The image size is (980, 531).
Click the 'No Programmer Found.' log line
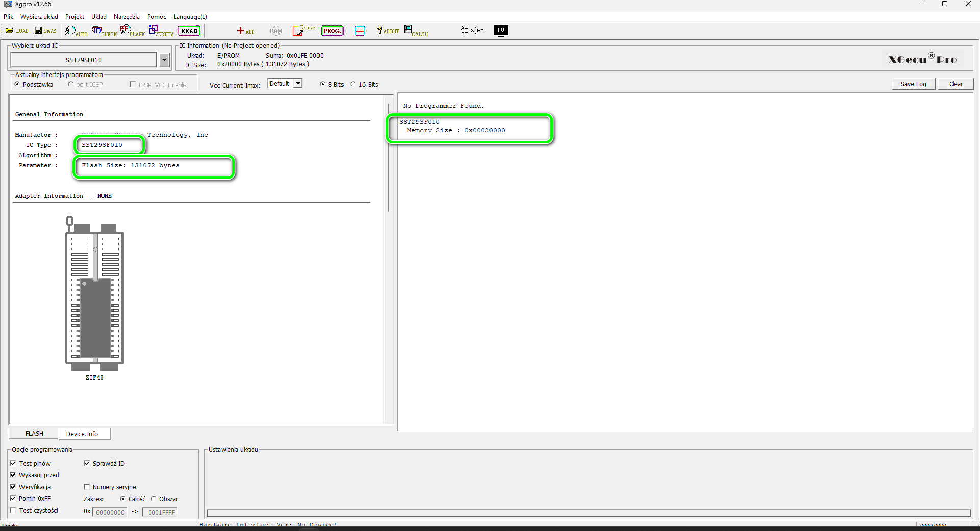(444, 106)
